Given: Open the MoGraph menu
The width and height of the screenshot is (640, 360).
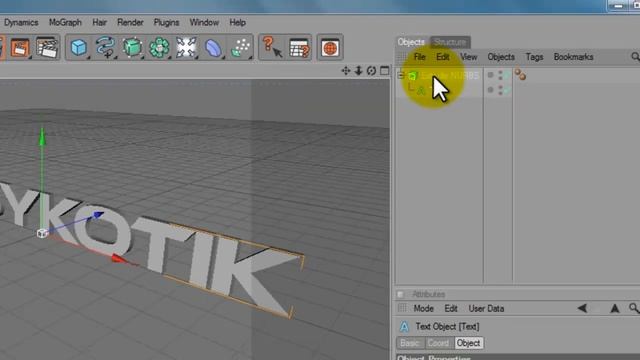Looking at the screenshot, I should (65, 22).
